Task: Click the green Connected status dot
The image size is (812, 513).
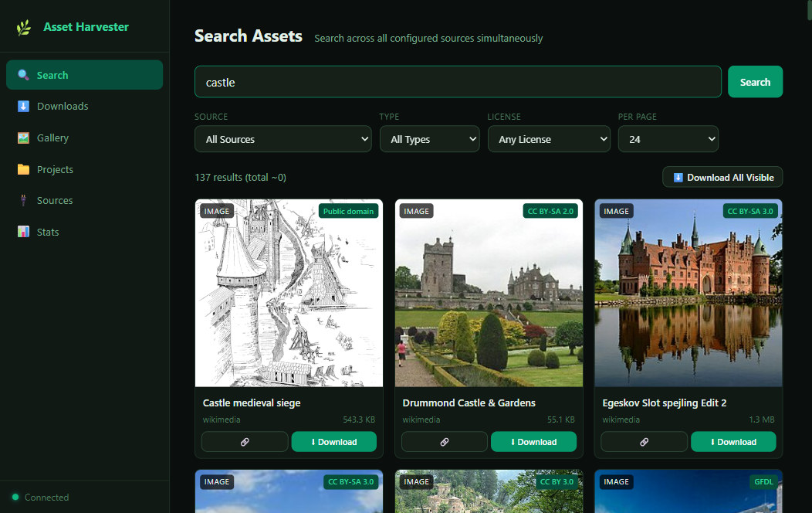Action: [15, 497]
